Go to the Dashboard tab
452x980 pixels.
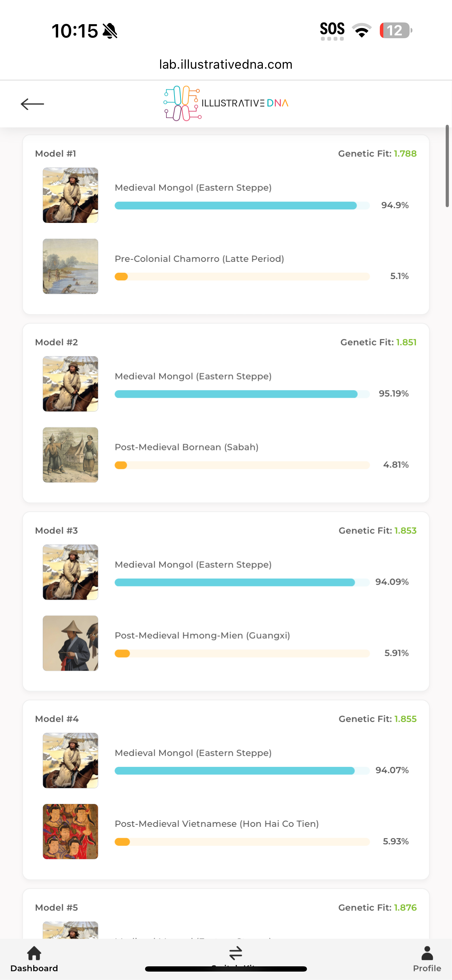34,959
